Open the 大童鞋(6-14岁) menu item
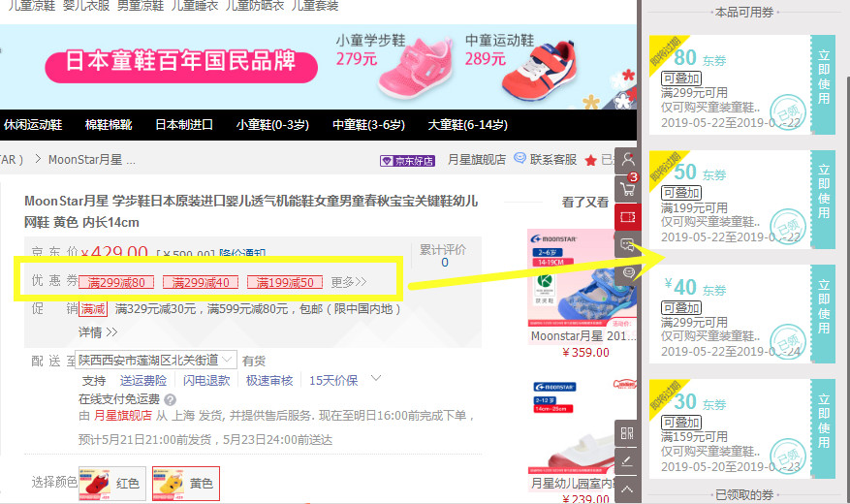Image resolution: width=850 pixels, height=504 pixels. tap(468, 125)
